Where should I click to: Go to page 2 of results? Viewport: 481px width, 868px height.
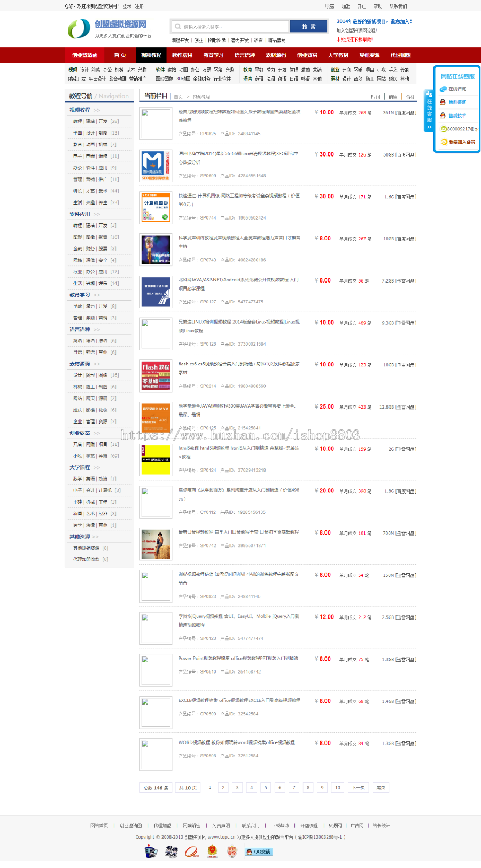pyautogui.click(x=223, y=787)
